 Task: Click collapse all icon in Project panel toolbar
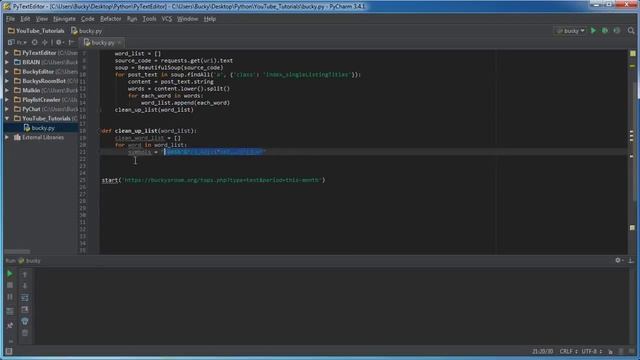44,42
